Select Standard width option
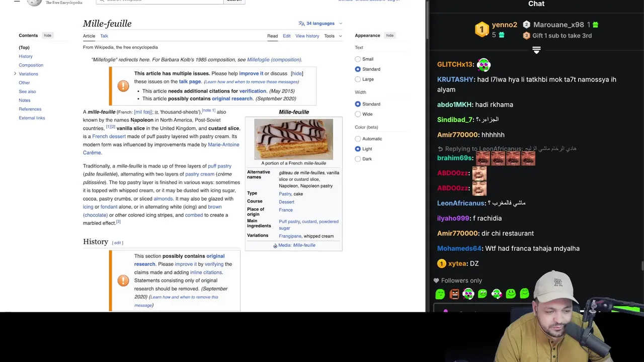This screenshot has width=644, height=362. pos(358,104)
